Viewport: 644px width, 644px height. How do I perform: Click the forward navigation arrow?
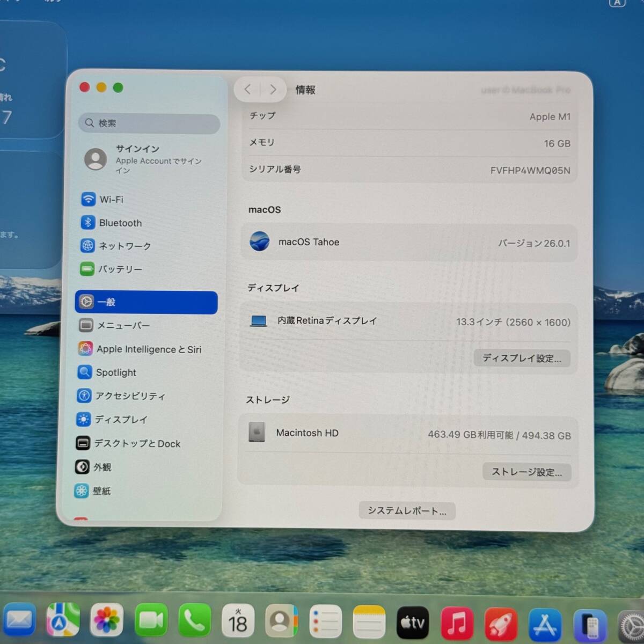[x=273, y=89]
